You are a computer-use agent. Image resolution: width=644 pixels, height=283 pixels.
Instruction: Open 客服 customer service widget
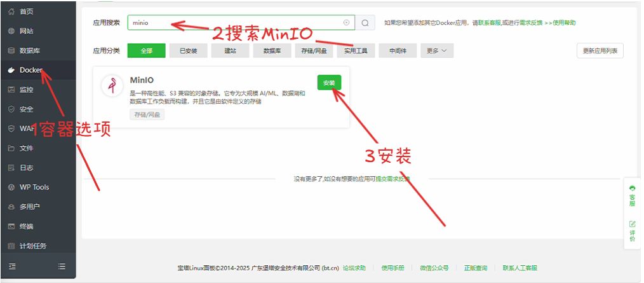[x=632, y=197]
